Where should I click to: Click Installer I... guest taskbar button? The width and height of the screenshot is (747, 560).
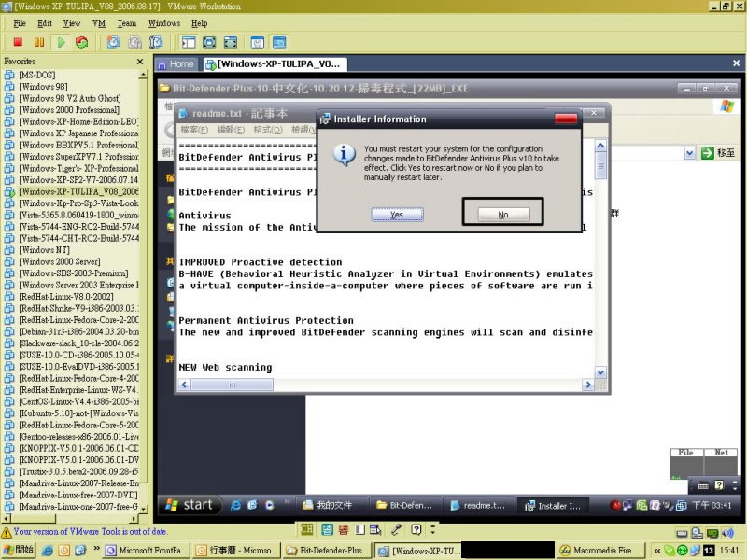coord(554,505)
